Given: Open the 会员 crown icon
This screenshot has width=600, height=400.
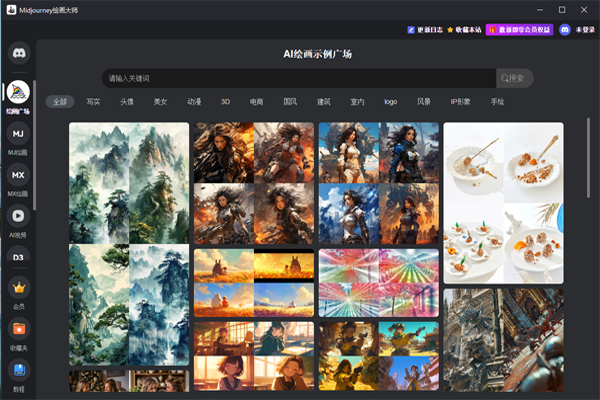Looking at the screenshot, I should 19,287.
